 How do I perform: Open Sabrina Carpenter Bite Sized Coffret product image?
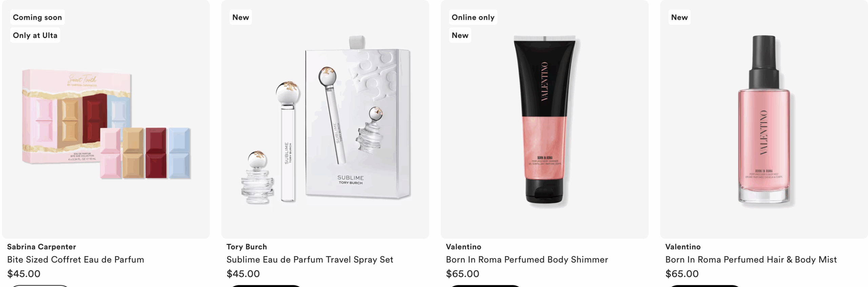(x=106, y=124)
